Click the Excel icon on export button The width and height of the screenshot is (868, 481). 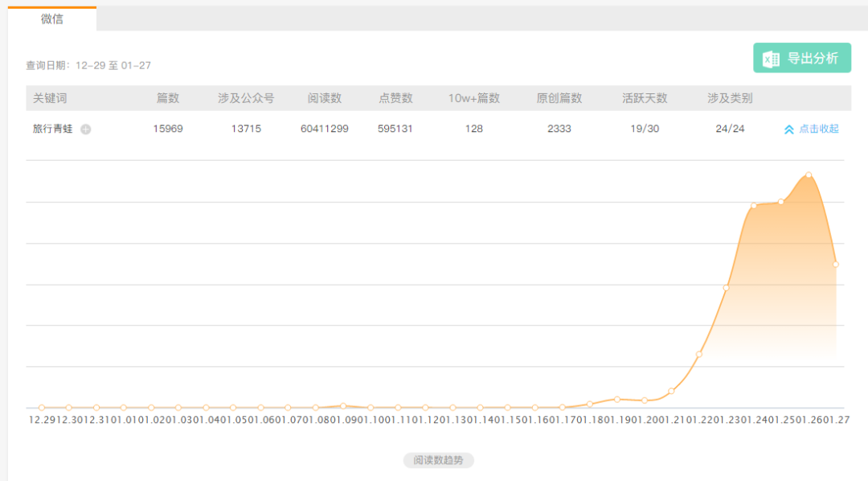[x=771, y=59]
